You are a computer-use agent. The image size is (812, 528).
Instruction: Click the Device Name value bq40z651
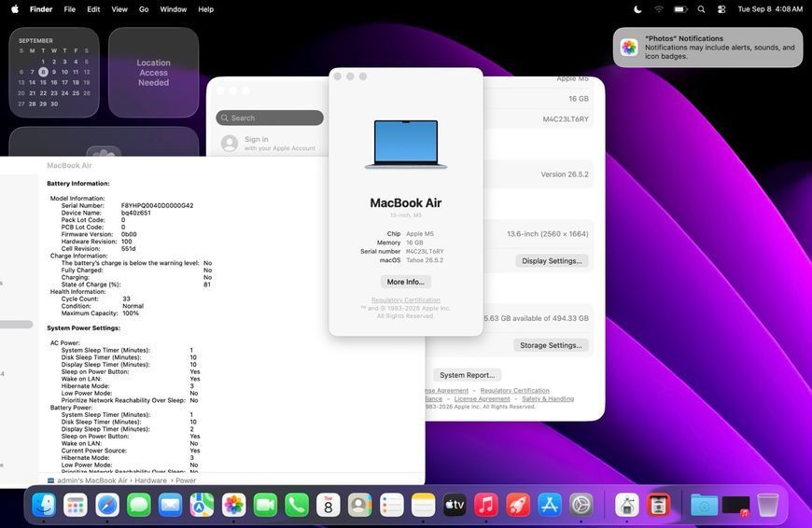coord(135,213)
